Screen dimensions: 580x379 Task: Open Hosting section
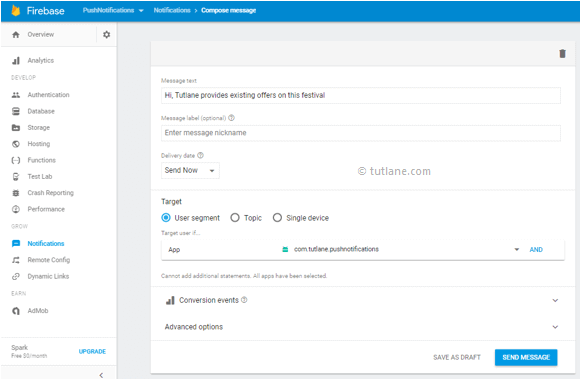pyautogui.click(x=39, y=144)
